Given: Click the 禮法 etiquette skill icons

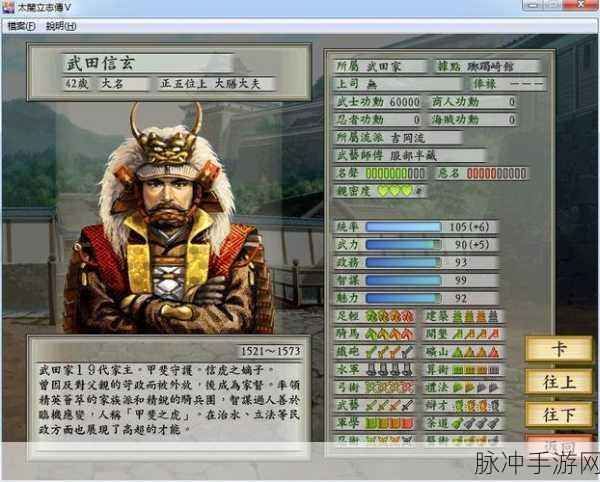Looking at the screenshot, I should pyautogui.click(x=476, y=388).
